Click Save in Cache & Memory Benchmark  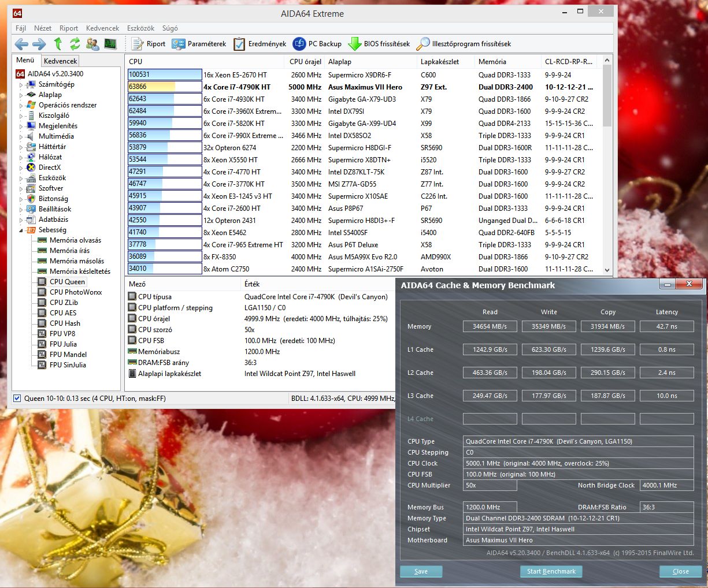[x=421, y=571]
